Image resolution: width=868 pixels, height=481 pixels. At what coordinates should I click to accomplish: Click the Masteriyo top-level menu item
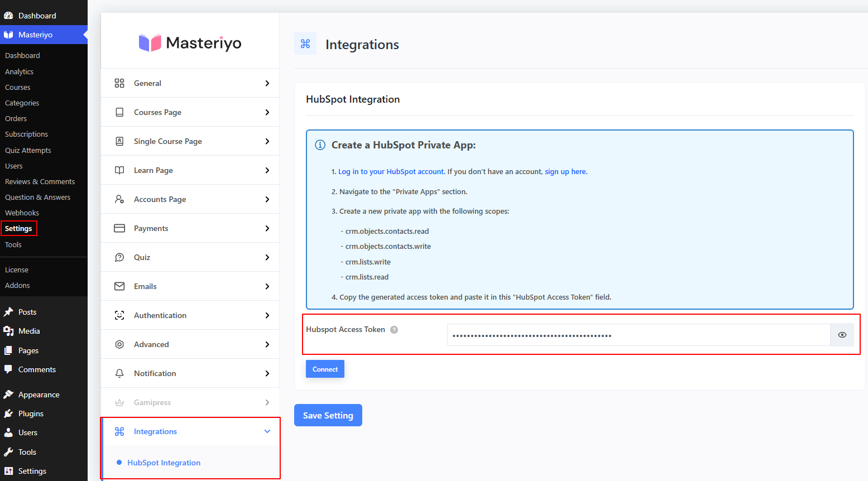pyautogui.click(x=44, y=35)
